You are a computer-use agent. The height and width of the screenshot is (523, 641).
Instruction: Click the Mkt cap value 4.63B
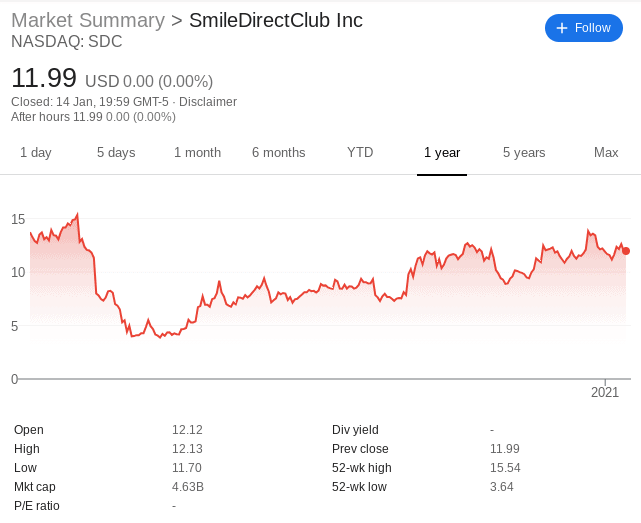click(188, 487)
